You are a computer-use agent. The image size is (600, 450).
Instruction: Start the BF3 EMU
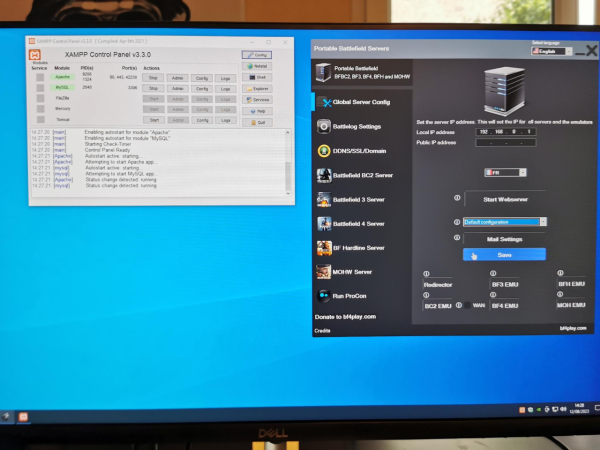click(505, 284)
